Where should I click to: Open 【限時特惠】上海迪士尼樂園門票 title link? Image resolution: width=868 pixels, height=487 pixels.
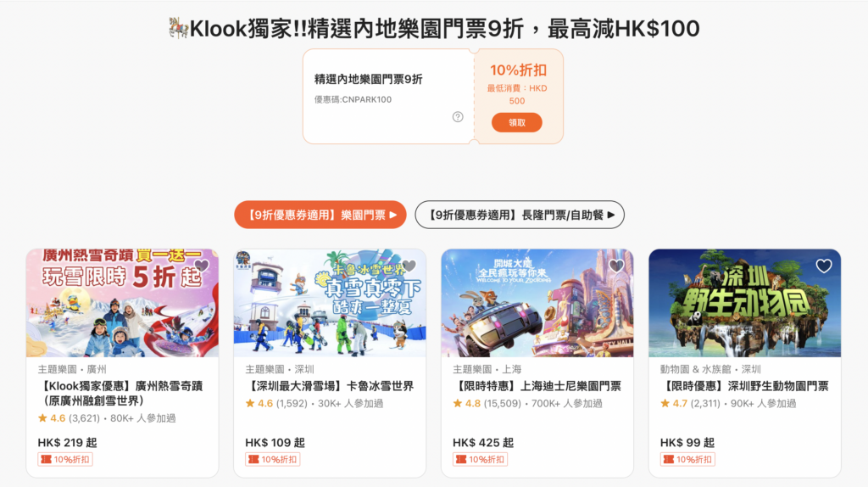537,386
